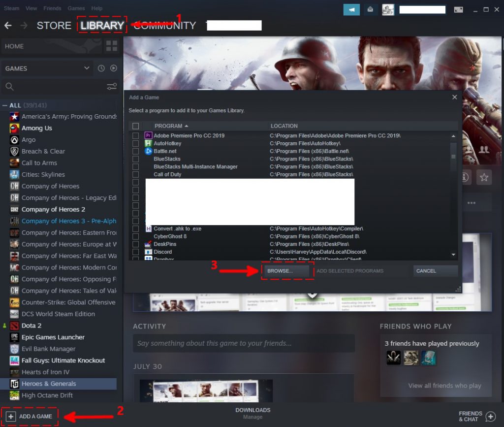Image resolution: width=504 pixels, height=427 pixels.
Task: Open advanced filter sliders icon
Action: click(112, 87)
